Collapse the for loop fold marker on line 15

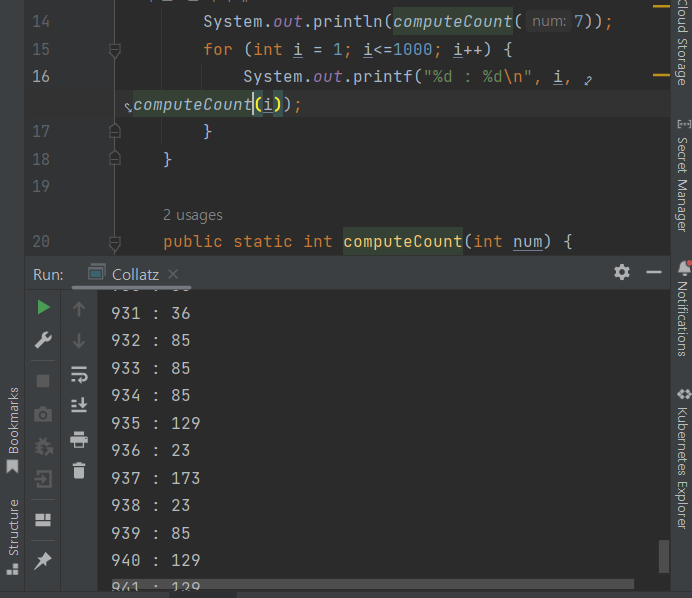(115, 50)
